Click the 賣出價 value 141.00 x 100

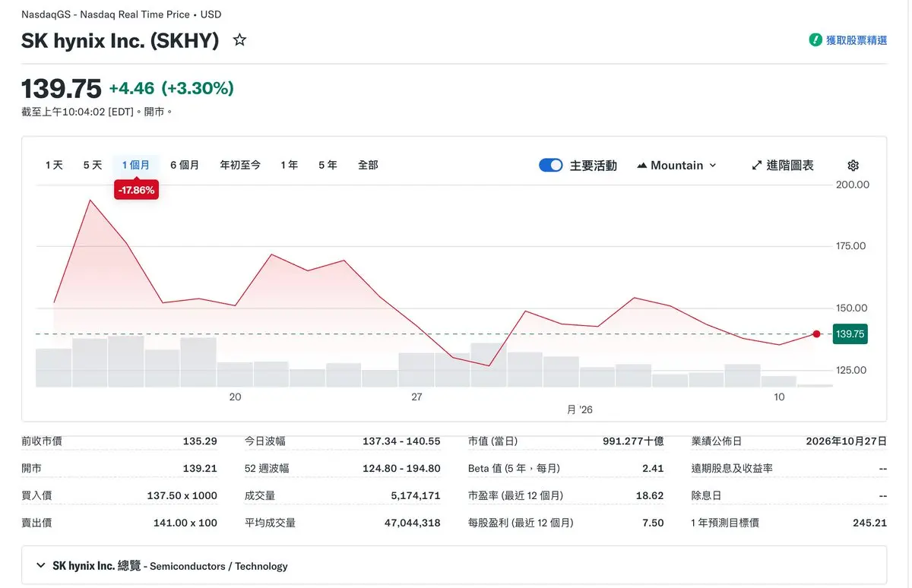(x=185, y=523)
